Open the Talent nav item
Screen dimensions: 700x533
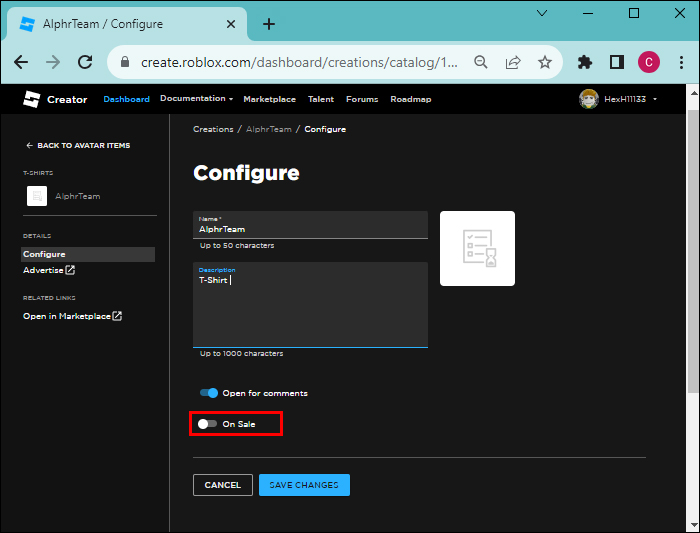(321, 99)
